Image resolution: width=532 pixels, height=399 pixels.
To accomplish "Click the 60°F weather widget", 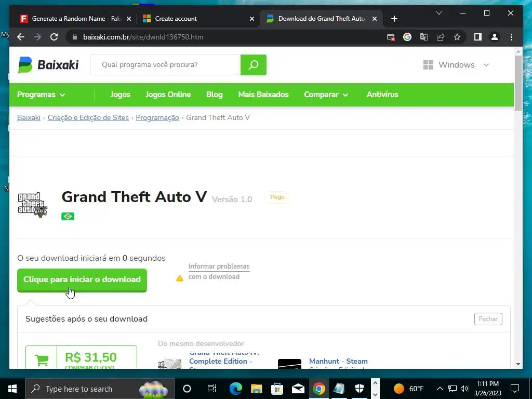I will 408,389.
